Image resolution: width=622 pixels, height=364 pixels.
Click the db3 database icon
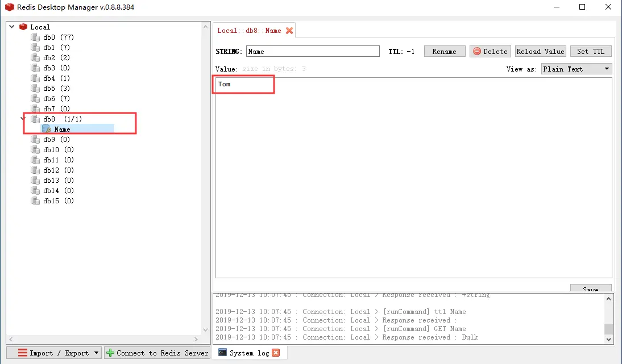click(x=35, y=68)
